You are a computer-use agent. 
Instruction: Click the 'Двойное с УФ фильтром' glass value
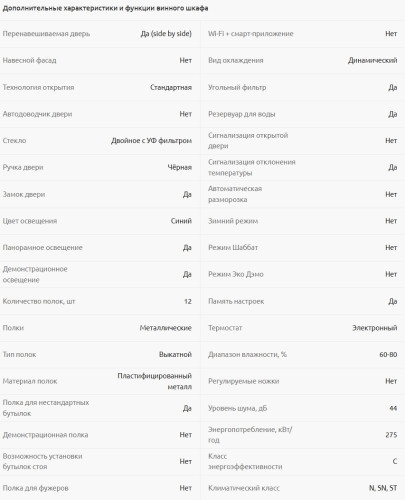pyautogui.click(x=151, y=141)
